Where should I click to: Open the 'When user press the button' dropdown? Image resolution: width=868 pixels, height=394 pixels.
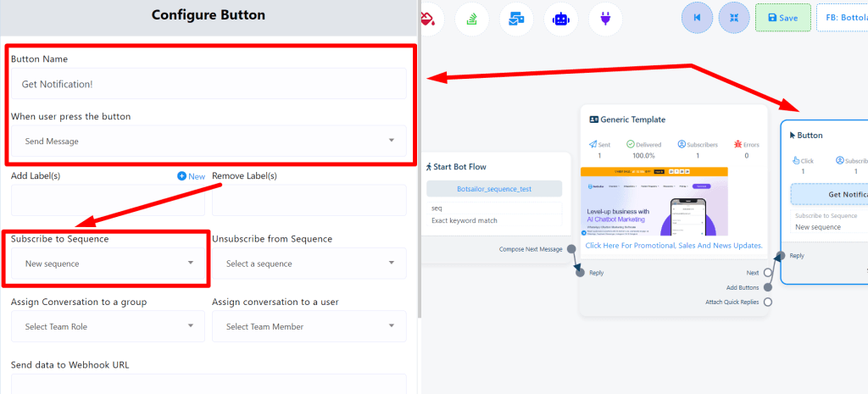(x=208, y=142)
